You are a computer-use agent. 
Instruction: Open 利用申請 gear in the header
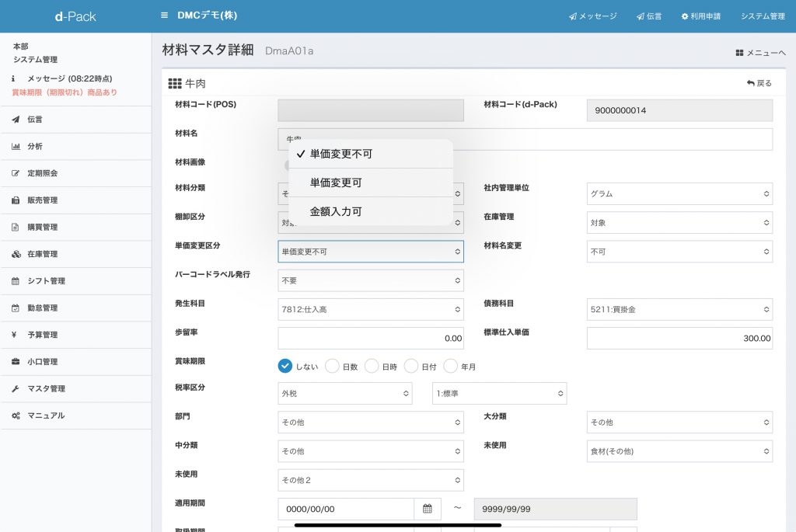click(700, 16)
